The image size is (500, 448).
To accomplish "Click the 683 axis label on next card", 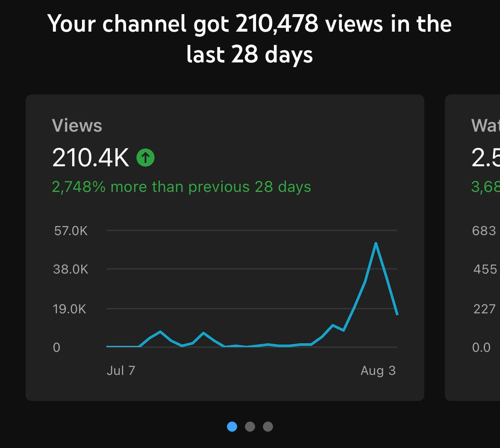I will point(484,231).
